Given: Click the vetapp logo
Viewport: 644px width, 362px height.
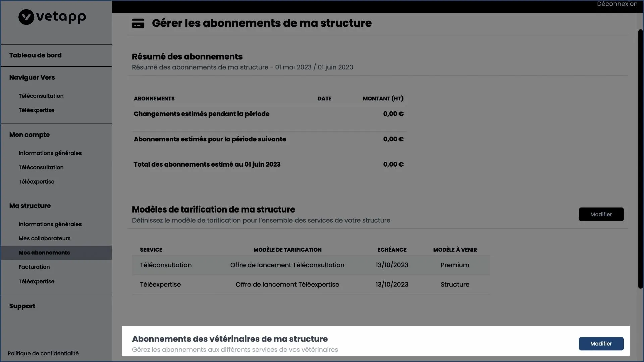Looking at the screenshot, I should [52, 17].
